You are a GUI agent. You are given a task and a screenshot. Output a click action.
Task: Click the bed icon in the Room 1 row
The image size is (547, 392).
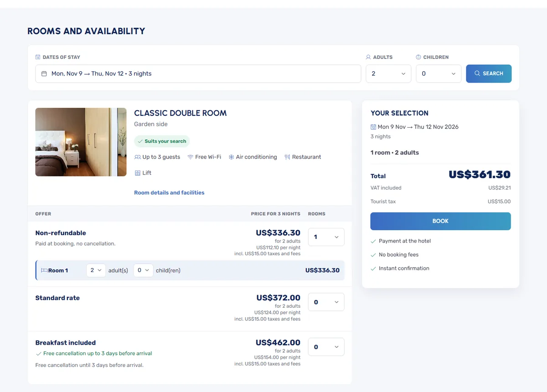point(44,270)
